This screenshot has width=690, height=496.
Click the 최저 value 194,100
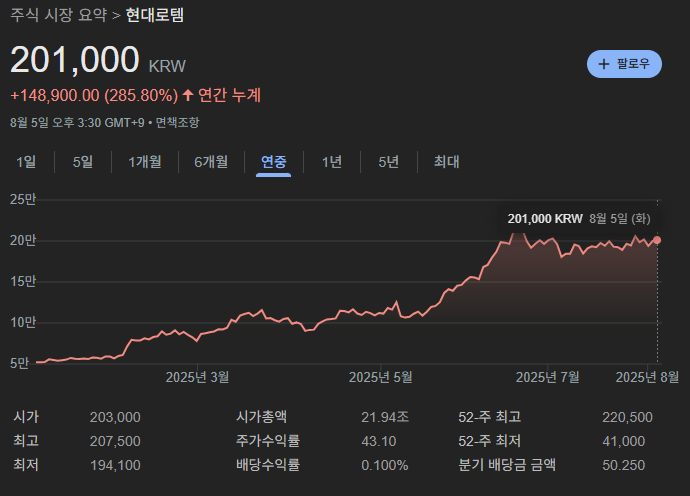(x=115, y=465)
